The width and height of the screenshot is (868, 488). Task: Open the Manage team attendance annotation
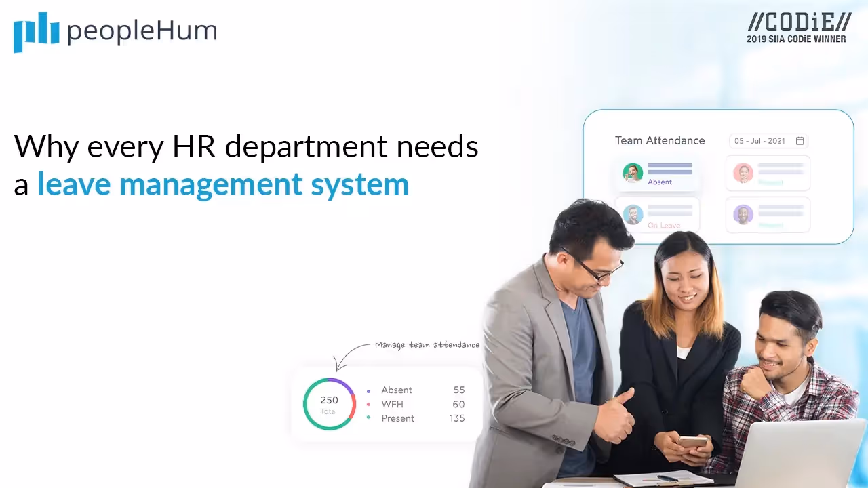[x=427, y=344]
